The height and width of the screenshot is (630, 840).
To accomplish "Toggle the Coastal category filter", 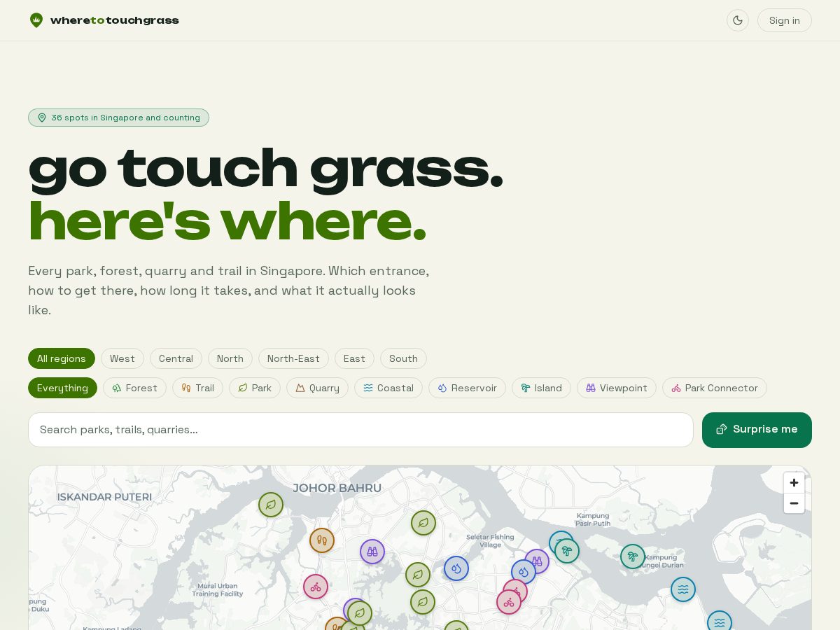I will (x=388, y=388).
